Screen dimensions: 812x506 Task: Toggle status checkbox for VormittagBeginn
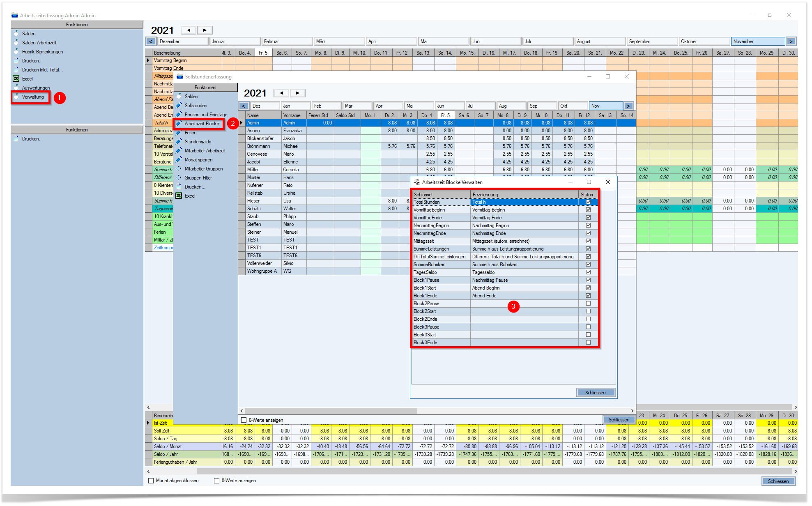pos(588,210)
